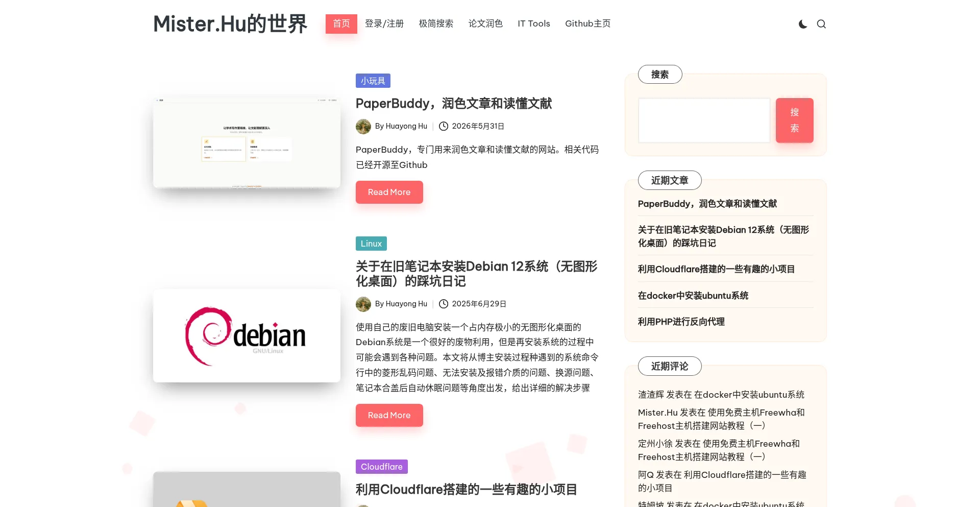Open the IT Tools menu item
The image size is (980, 507).
tap(534, 23)
